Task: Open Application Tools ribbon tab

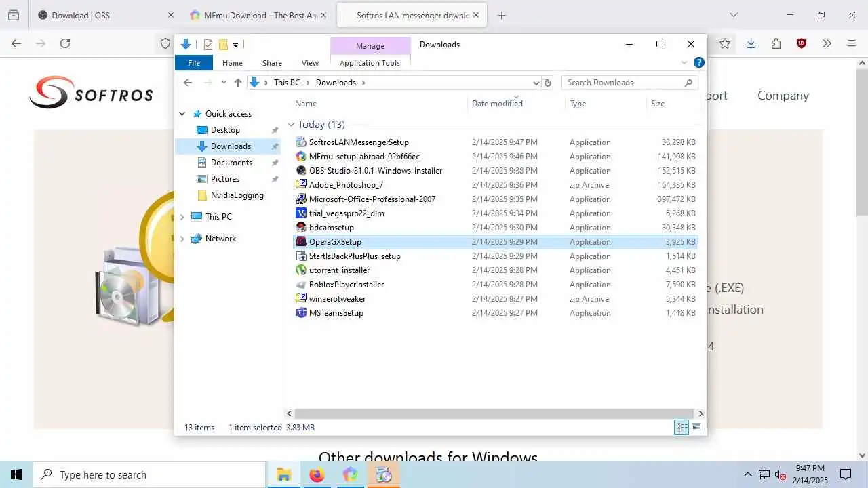Action: coord(370,63)
